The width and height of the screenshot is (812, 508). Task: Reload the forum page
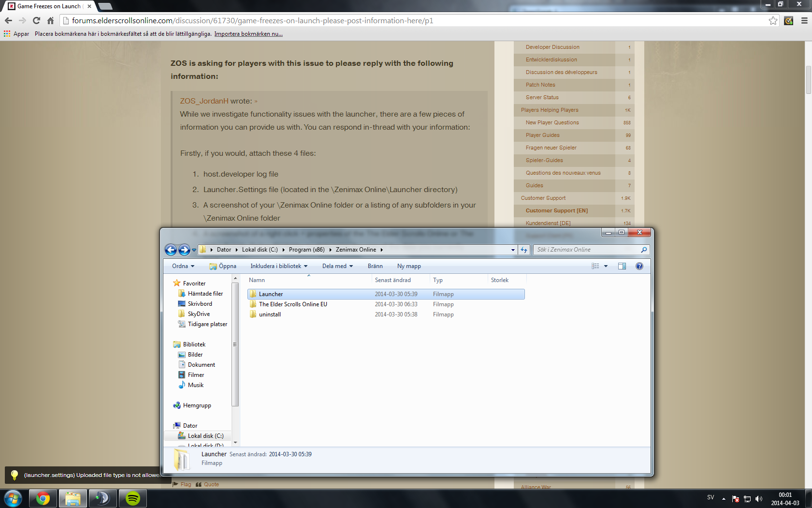[36, 21]
